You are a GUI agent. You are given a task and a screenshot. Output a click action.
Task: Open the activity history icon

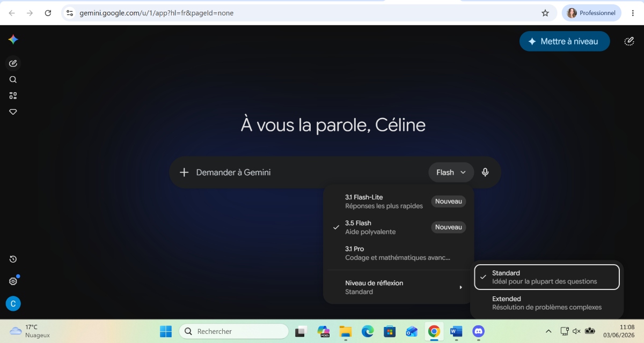[x=13, y=259]
